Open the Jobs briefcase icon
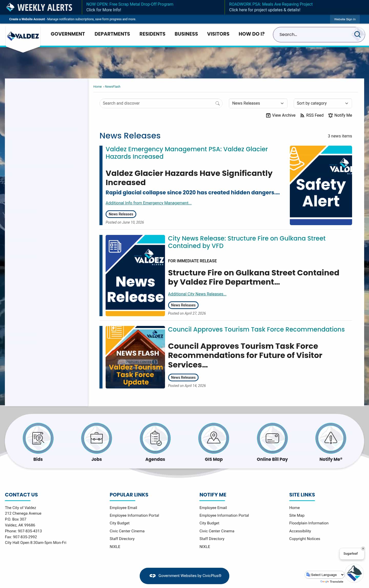Viewport: 369px width, 588px height. (x=96, y=438)
